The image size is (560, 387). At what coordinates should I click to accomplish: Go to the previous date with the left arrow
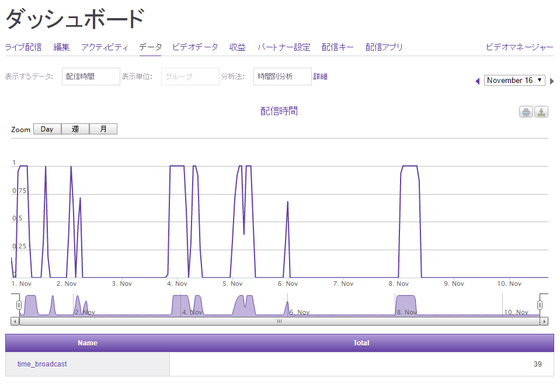478,81
